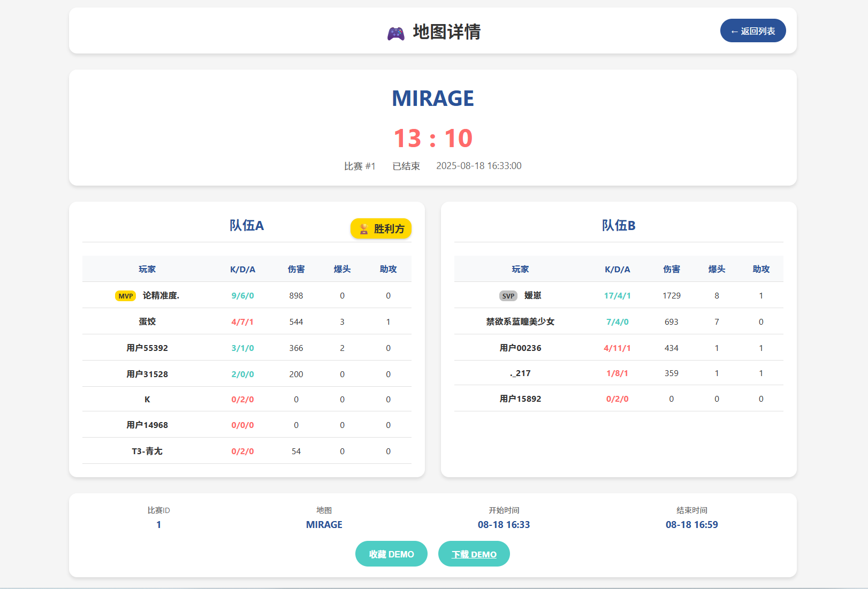Image resolution: width=868 pixels, height=589 pixels.
Task: Click player name 用户14968
Action: click(147, 425)
